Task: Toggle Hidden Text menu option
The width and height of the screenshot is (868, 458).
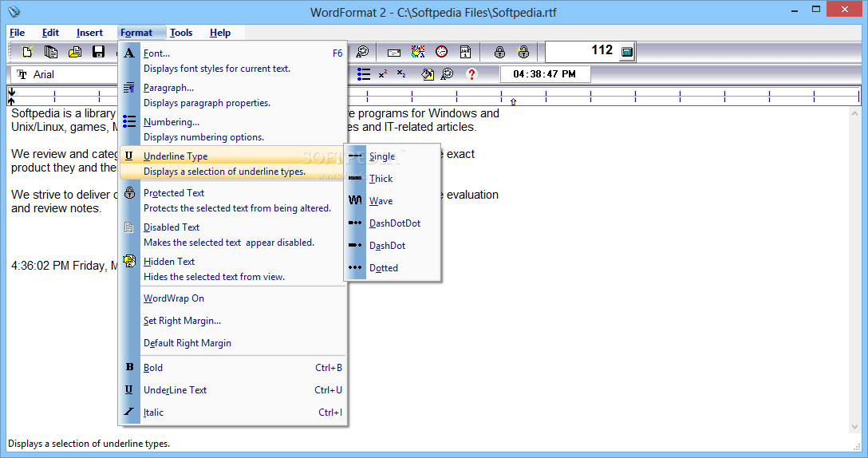Action: [233, 269]
